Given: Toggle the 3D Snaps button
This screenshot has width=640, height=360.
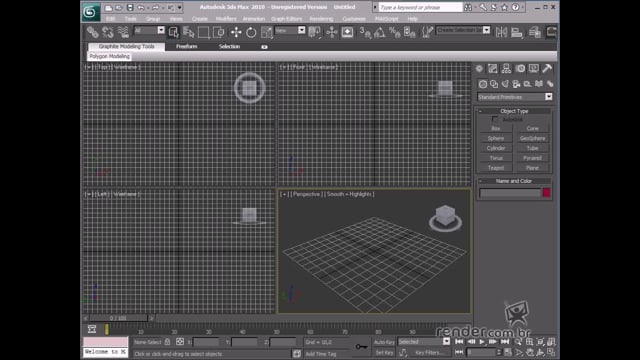Looking at the screenshot, I should click(x=364, y=32).
